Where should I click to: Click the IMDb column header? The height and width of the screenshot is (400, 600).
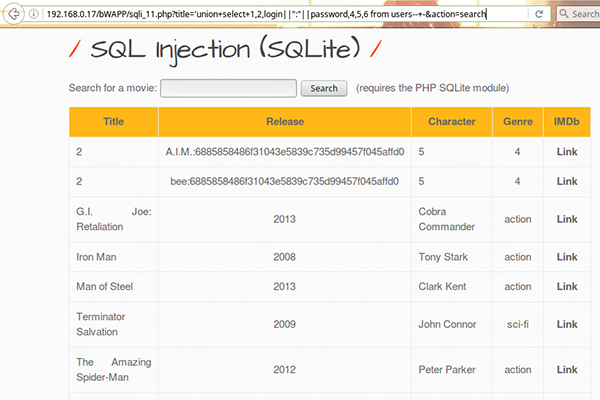point(567,122)
